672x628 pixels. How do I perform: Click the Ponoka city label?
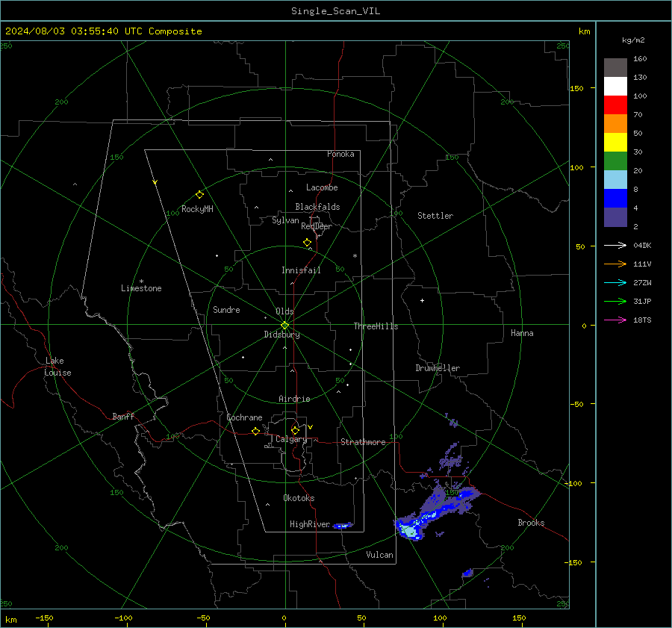click(340, 154)
